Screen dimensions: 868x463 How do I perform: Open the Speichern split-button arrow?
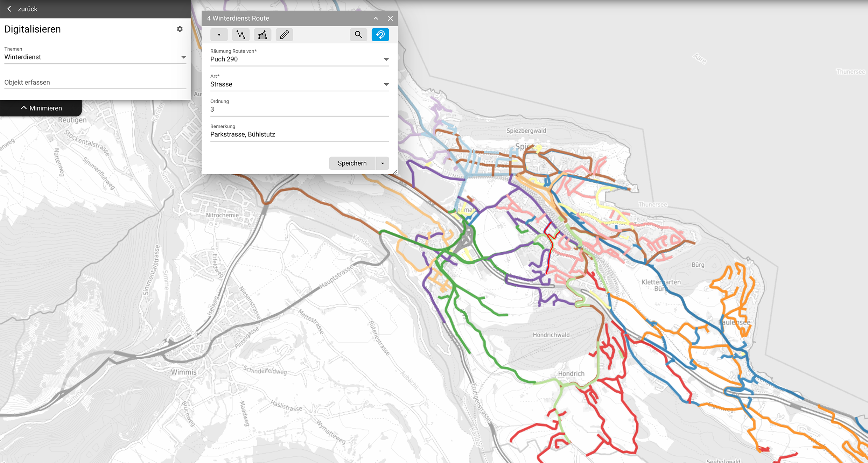pyautogui.click(x=383, y=163)
